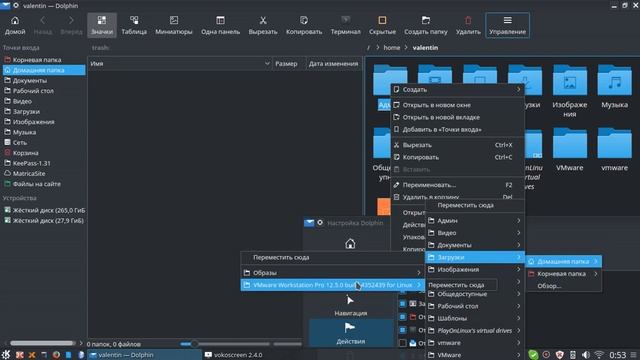The image size is (640, 360).
Task: Click 'home' in the breadcrumb path
Action: [x=391, y=48]
